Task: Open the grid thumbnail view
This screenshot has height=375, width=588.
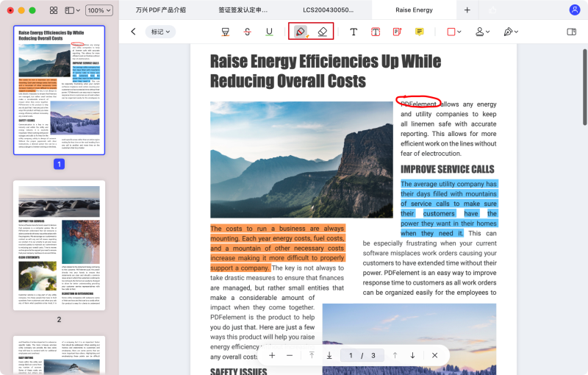Action: pos(54,10)
